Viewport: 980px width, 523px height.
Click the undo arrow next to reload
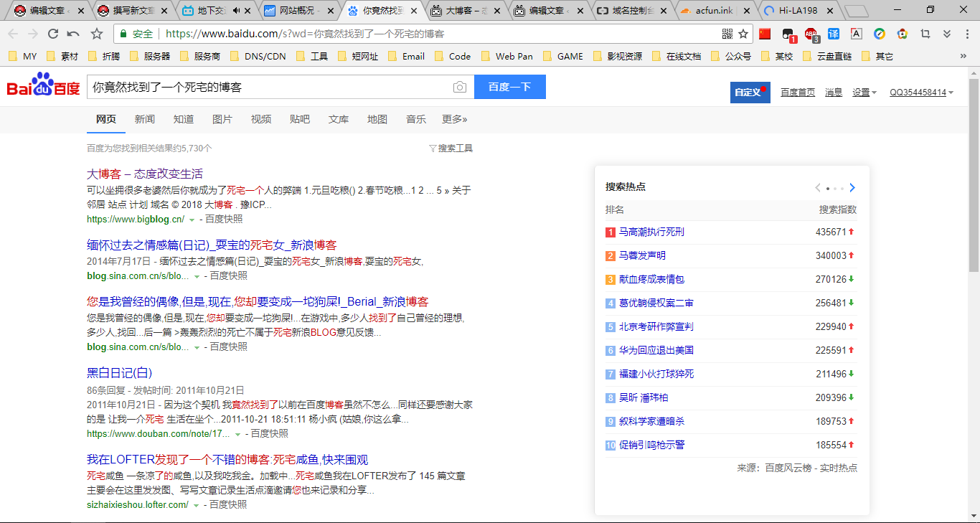click(73, 34)
